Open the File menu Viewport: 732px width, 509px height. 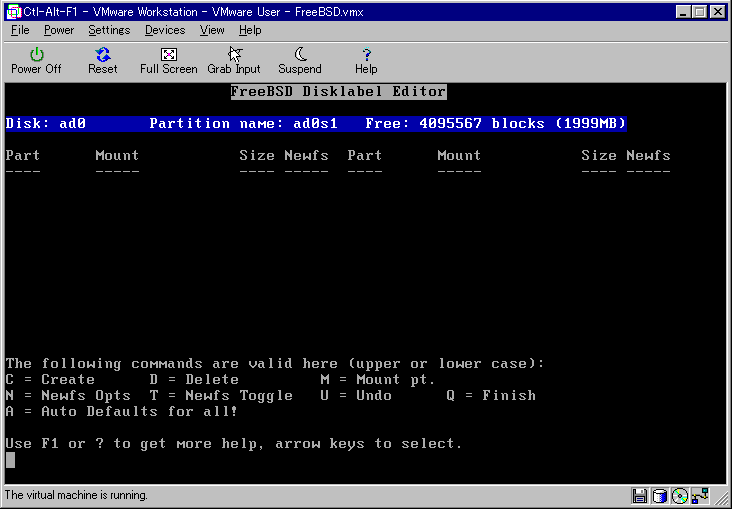(x=20, y=30)
